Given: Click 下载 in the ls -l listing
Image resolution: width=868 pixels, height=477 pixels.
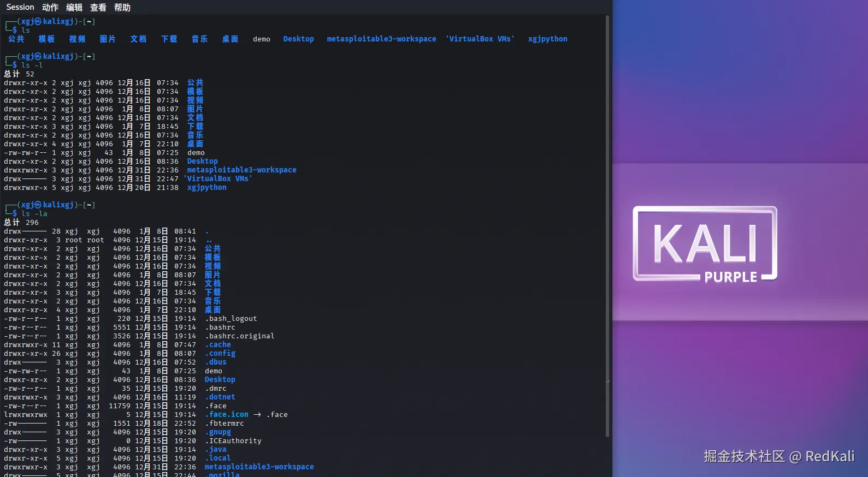Looking at the screenshot, I should 196,126.
